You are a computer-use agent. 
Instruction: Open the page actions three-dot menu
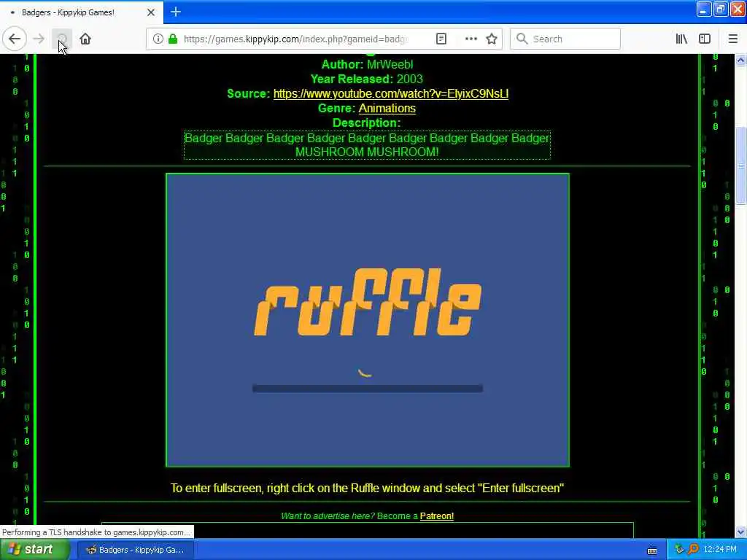point(471,39)
